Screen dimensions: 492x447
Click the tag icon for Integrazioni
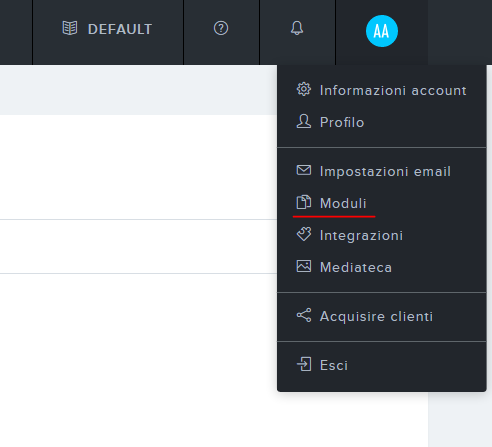(304, 234)
